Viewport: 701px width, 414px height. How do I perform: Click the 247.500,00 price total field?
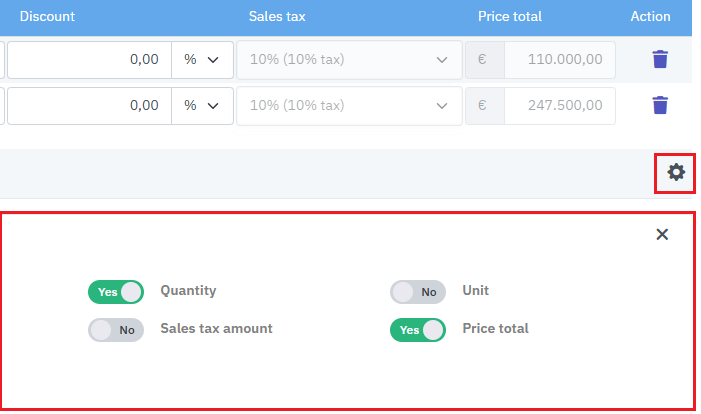(x=557, y=105)
